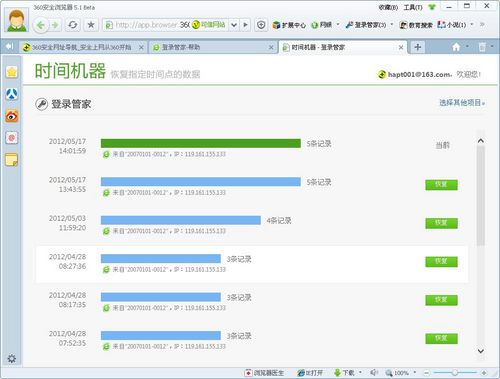The width and height of the screenshot is (500, 379).
Task: Open sidebar settings with the gear icon
Action: [x=12, y=359]
